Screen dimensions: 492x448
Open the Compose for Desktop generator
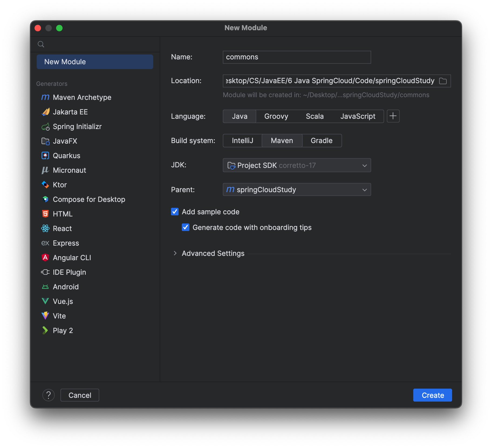[89, 199]
